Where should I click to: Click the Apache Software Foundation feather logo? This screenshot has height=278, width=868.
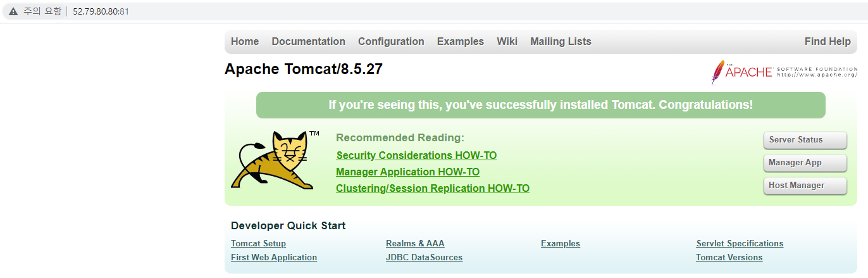(x=784, y=72)
